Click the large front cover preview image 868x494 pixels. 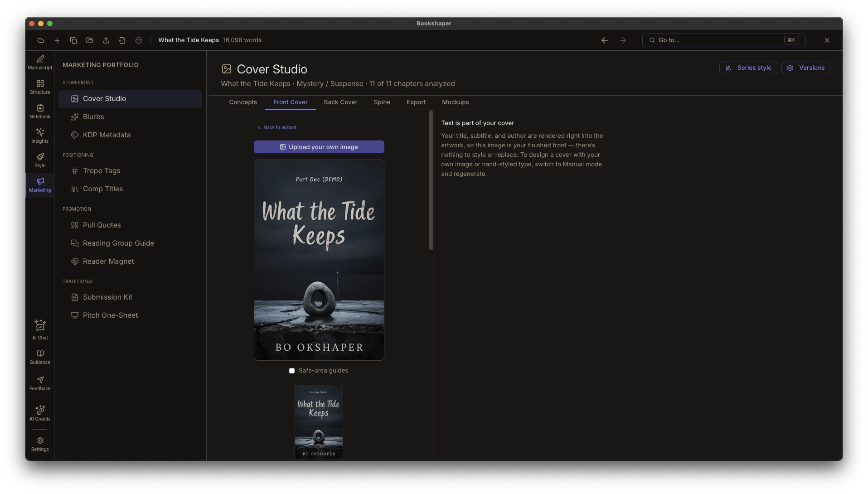coord(319,260)
